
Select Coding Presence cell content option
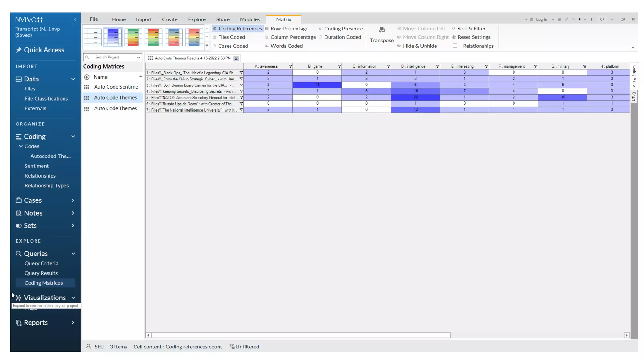coord(343,29)
